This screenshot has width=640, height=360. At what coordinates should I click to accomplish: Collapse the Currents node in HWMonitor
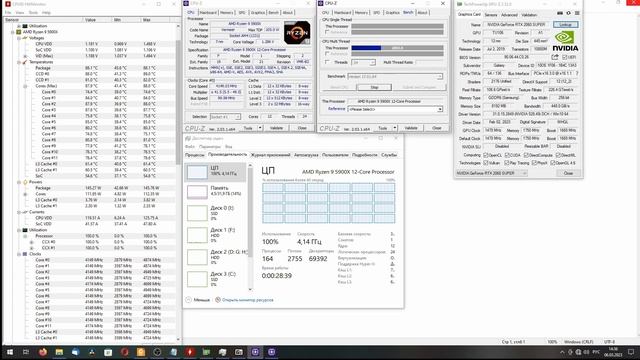click(19, 212)
